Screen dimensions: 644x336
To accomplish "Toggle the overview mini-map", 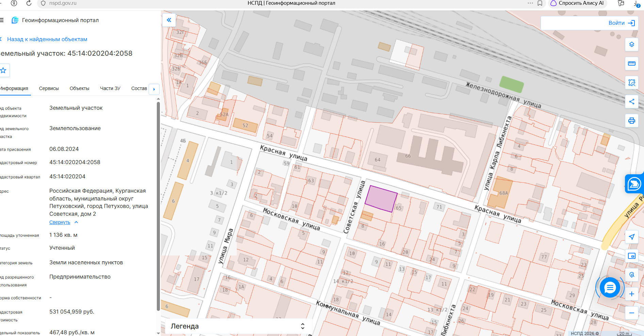I will pos(632,256).
